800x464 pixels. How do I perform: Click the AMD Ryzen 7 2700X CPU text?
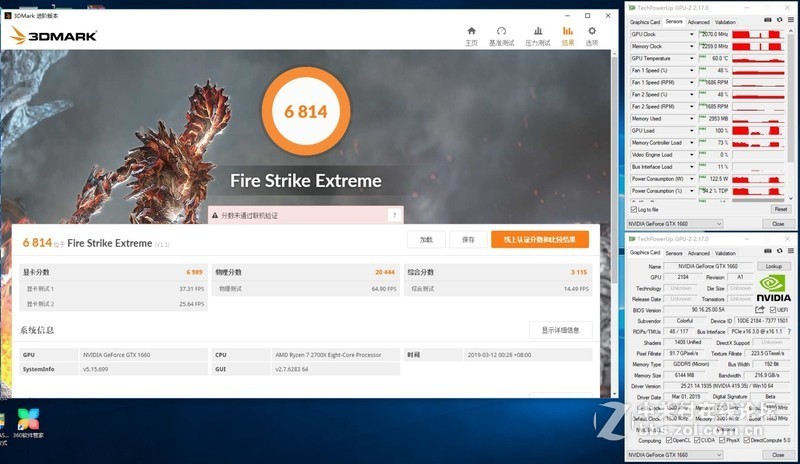click(x=328, y=355)
